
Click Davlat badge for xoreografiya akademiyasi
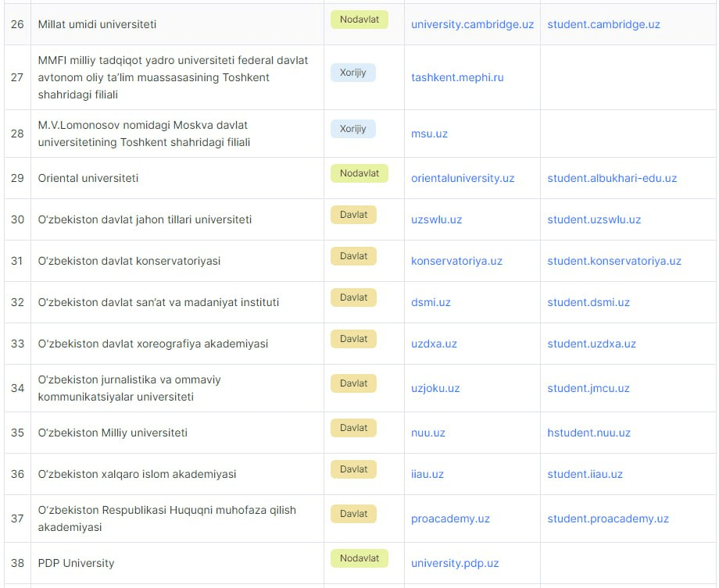(x=353, y=339)
